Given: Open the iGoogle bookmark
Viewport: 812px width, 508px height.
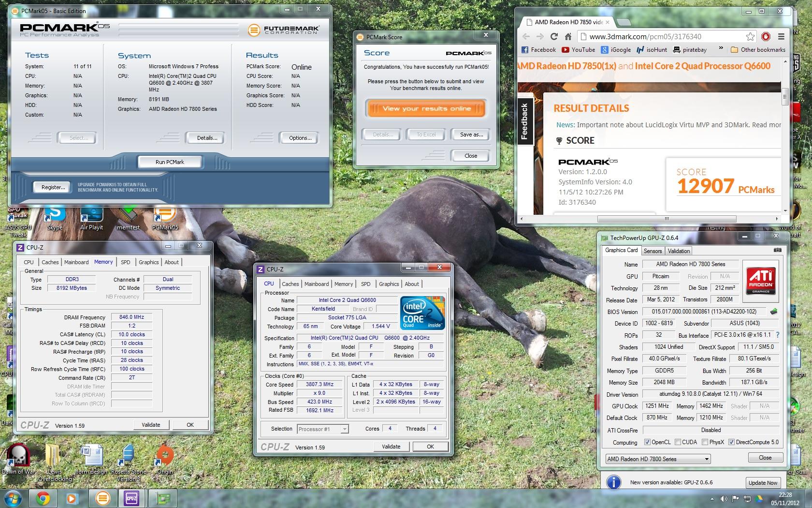Looking at the screenshot, I should tap(616, 49).
